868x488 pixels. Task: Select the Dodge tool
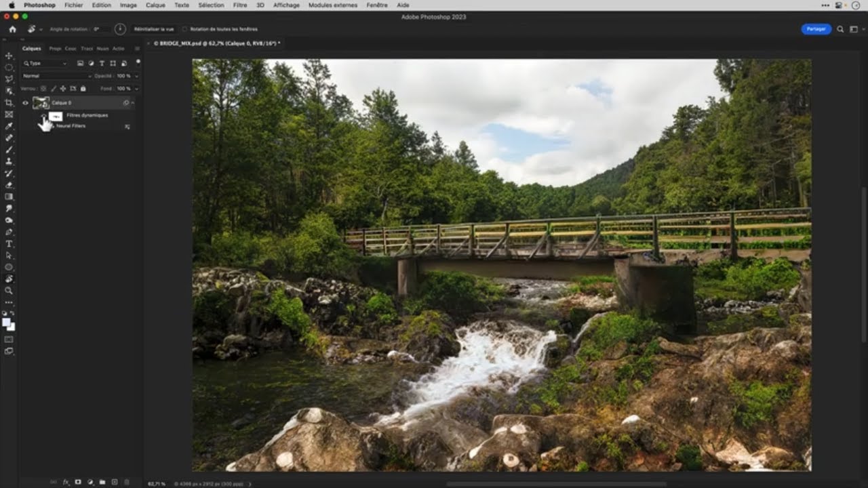point(9,220)
